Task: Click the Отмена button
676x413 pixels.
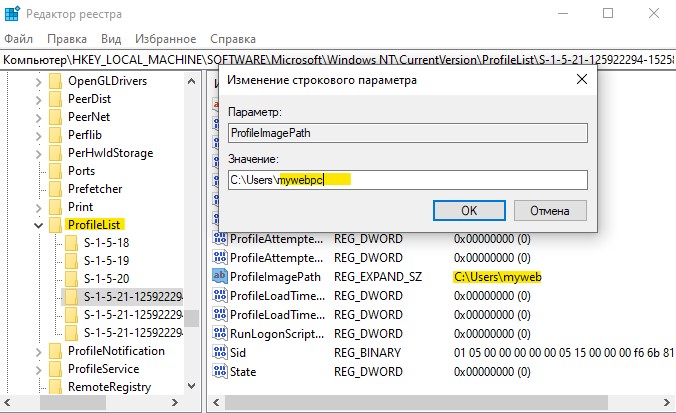Action: (550, 210)
